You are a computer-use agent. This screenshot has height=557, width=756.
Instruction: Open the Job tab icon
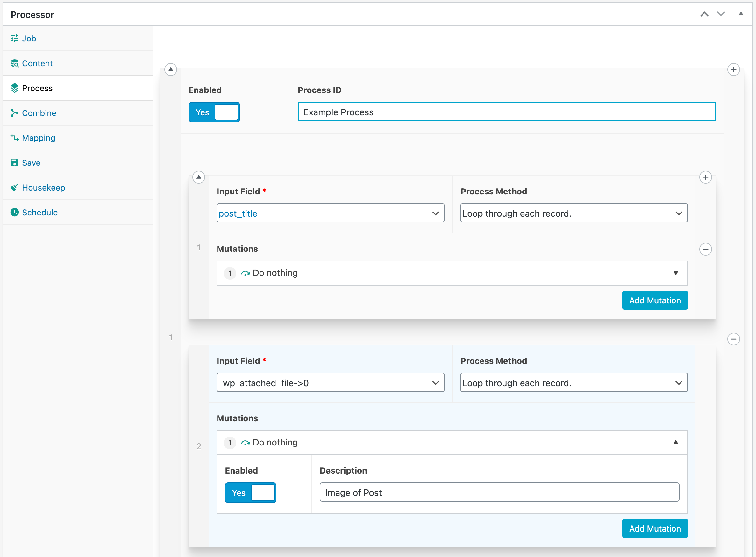click(x=14, y=39)
